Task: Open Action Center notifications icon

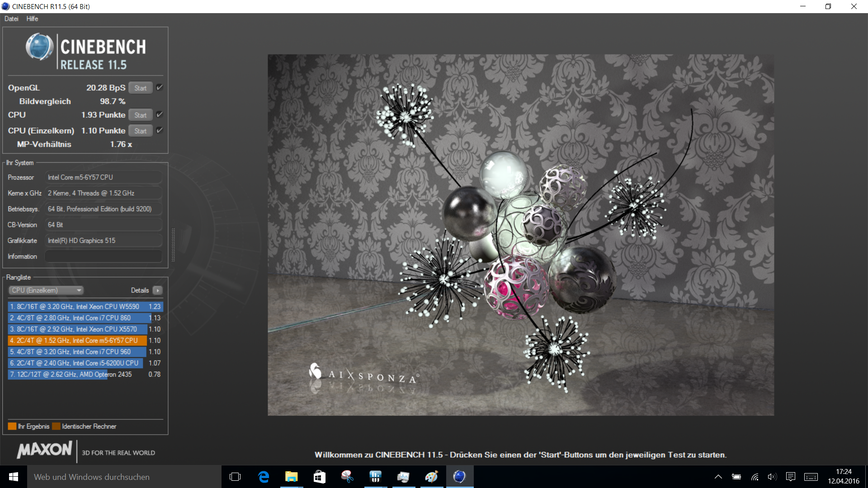Action: point(790,477)
